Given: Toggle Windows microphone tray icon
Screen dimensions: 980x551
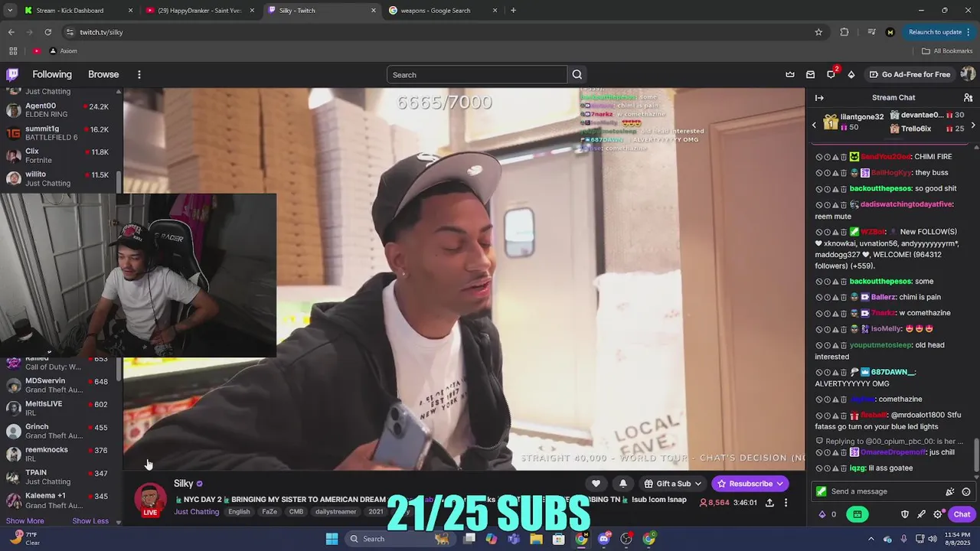Looking at the screenshot, I should click(904, 539).
